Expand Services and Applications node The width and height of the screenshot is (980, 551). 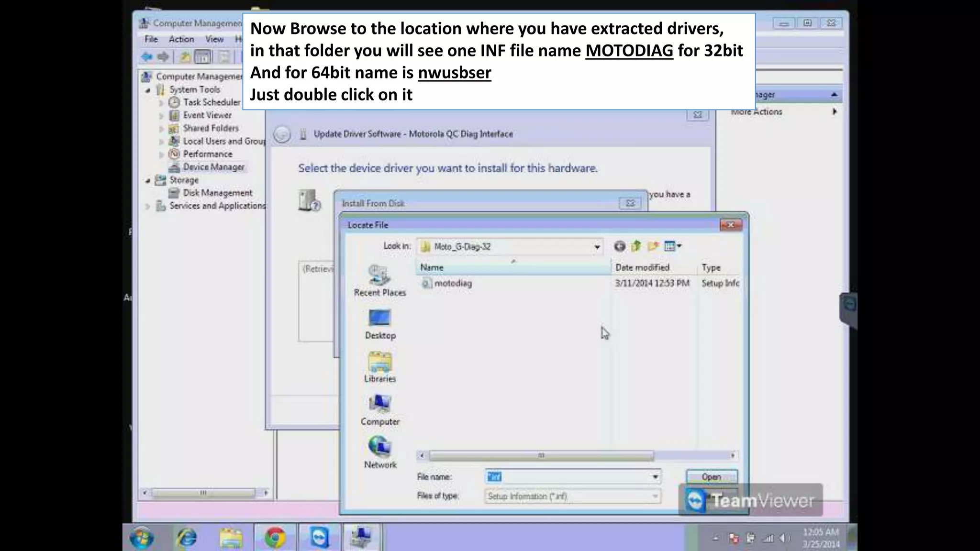148,206
